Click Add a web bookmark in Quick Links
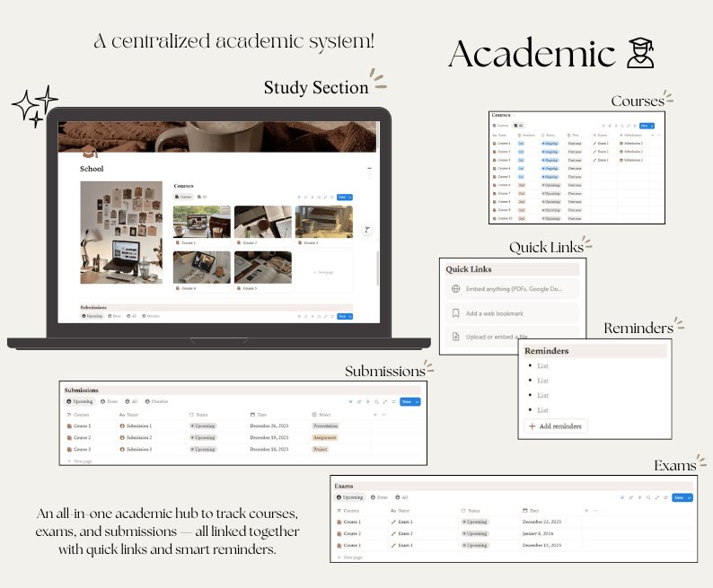Image resolution: width=713 pixels, height=588 pixels. 513,313
